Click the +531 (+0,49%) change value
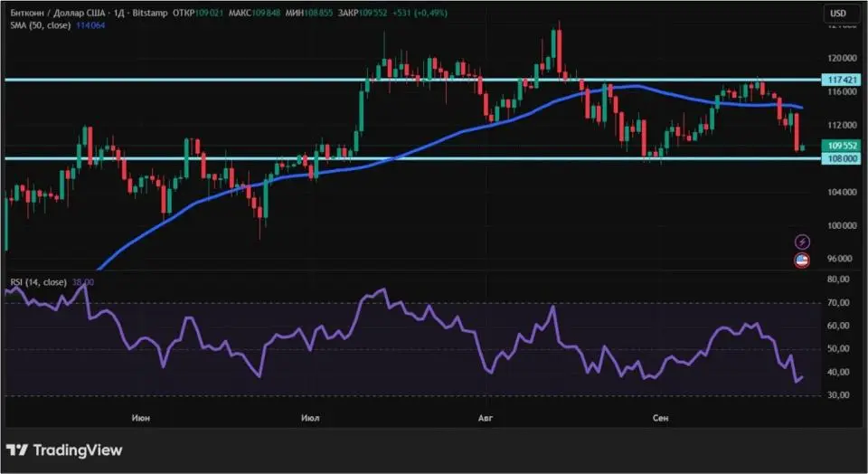868x474 pixels. click(420, 13)
